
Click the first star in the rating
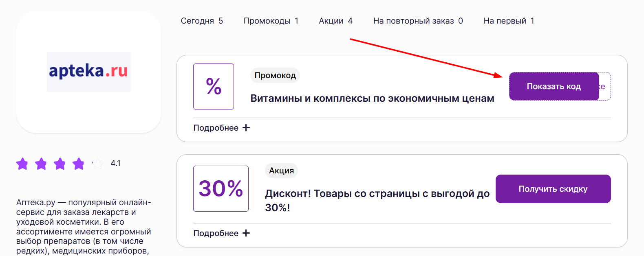[22, 164]
